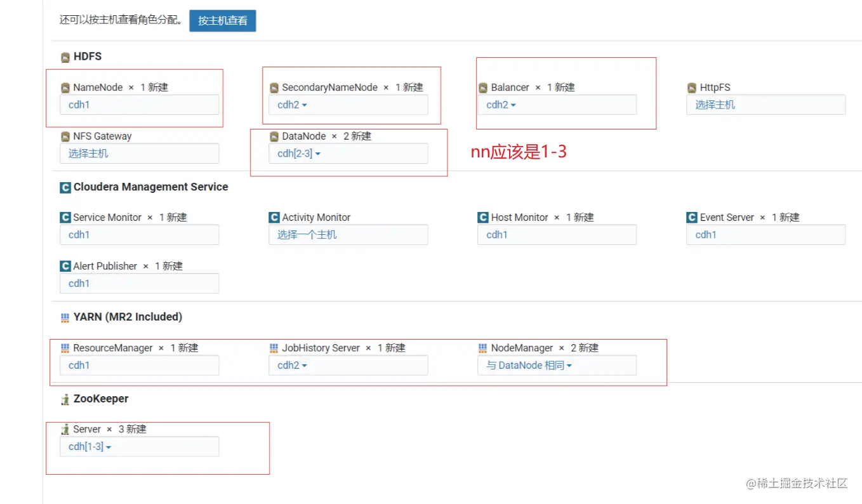Click the Service Monitor host field cdh1
Screen dimensions: 862x504
[x=139, y=235]
